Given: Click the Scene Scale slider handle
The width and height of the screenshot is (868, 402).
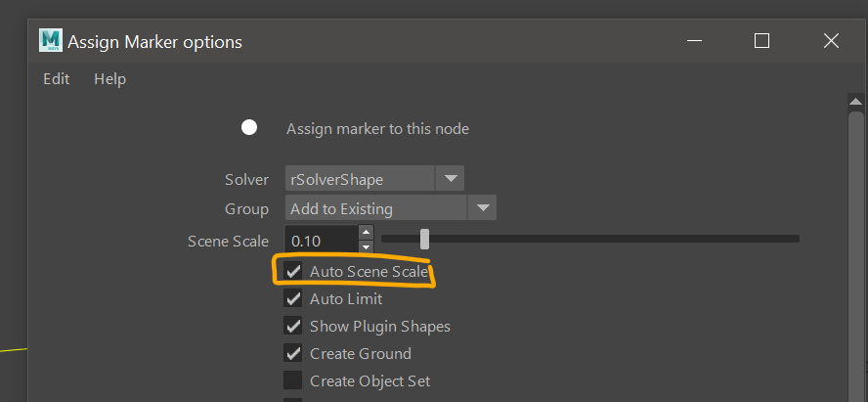Looking at the screenshot, I should [x=424, y=239].
